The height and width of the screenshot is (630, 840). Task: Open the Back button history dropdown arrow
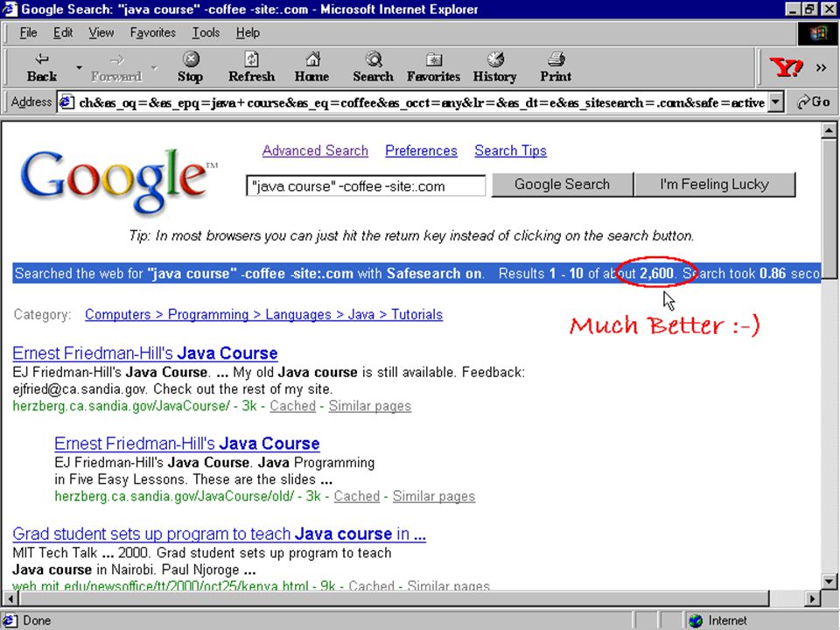coord(79,67)
